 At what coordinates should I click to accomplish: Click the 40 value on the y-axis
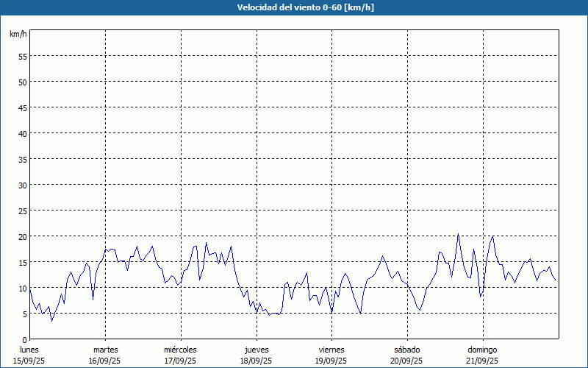click(x=22, y=133)
